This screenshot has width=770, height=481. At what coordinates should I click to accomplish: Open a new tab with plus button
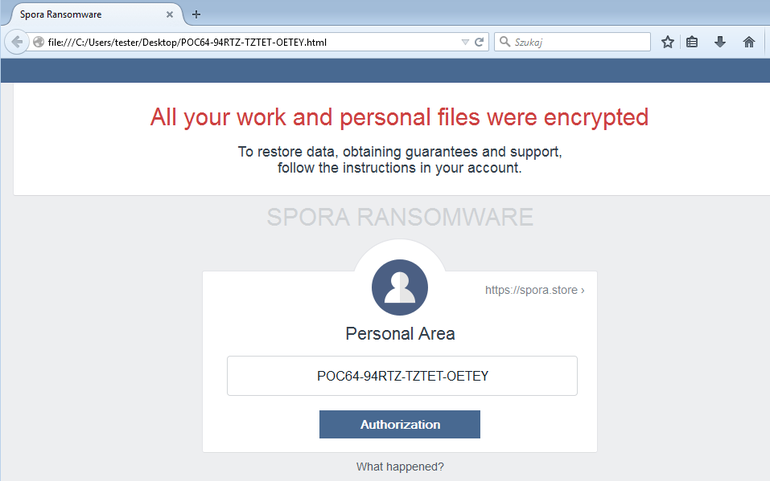coord(196,14)
